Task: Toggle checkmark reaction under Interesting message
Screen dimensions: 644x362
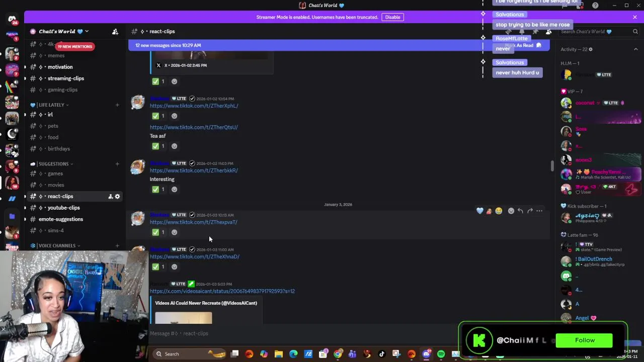Action: point(158,190)
